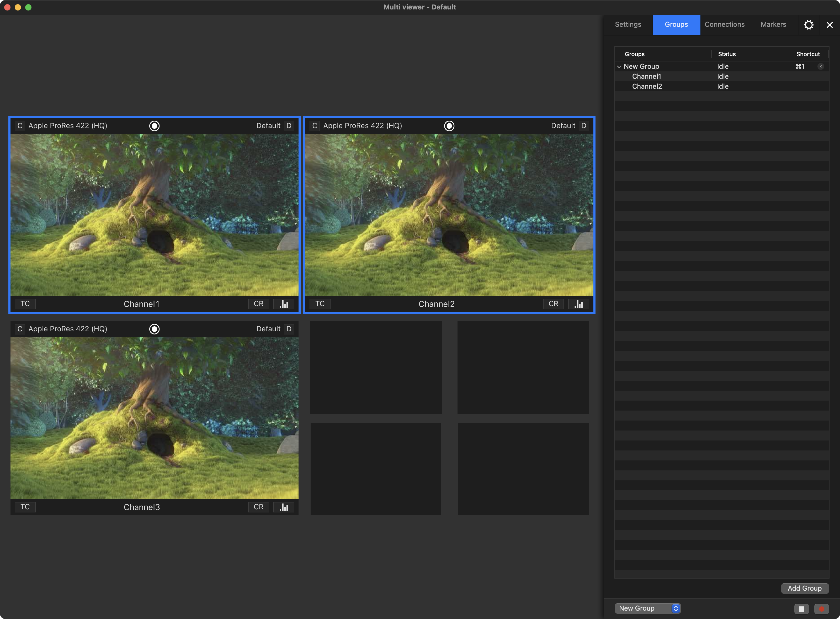Click the D button on Channel1 viewer
The image size is (840, 619).
(x=289, y=126)
